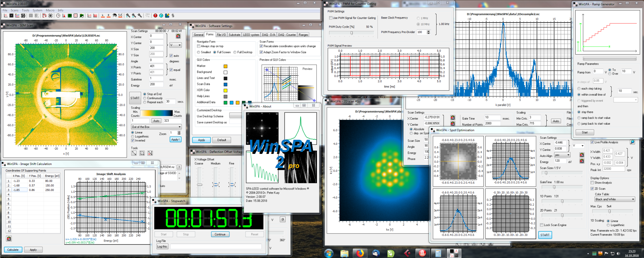Click clipboard icon beside SEM scan timer

point(178,36)
